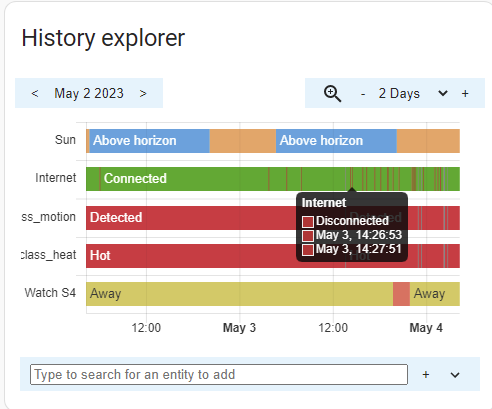Click the Sun entity label
Viewport: 492px width, 409px height.
click(65, 140)
